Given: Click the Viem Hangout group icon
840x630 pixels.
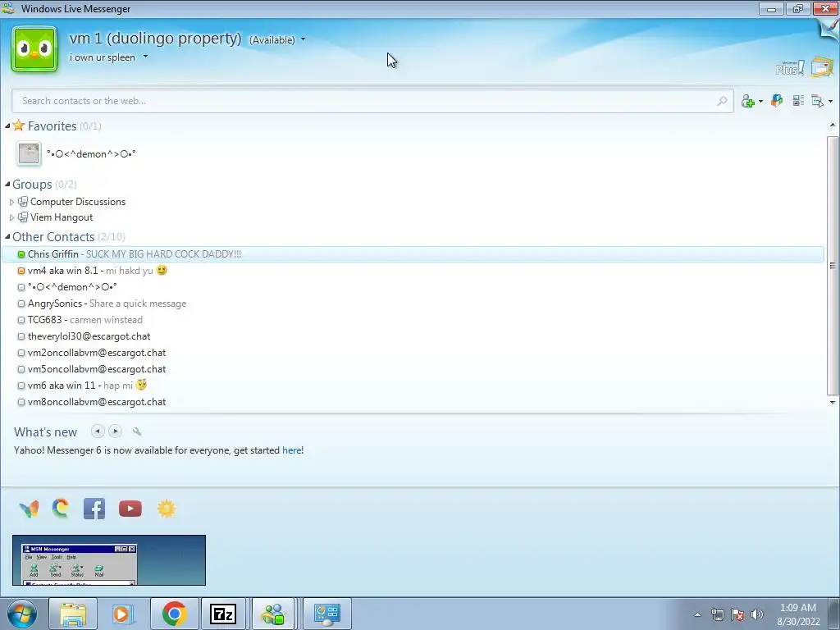Looking at the screenshot, I should click(x=22, y=217).
